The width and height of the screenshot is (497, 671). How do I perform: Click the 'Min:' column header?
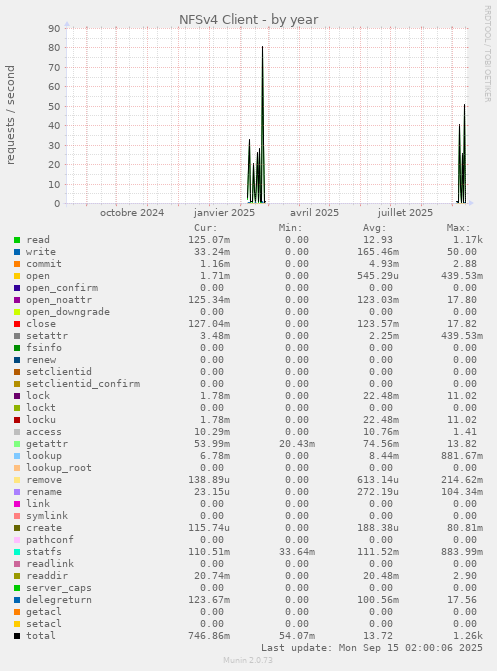[290, 228]
